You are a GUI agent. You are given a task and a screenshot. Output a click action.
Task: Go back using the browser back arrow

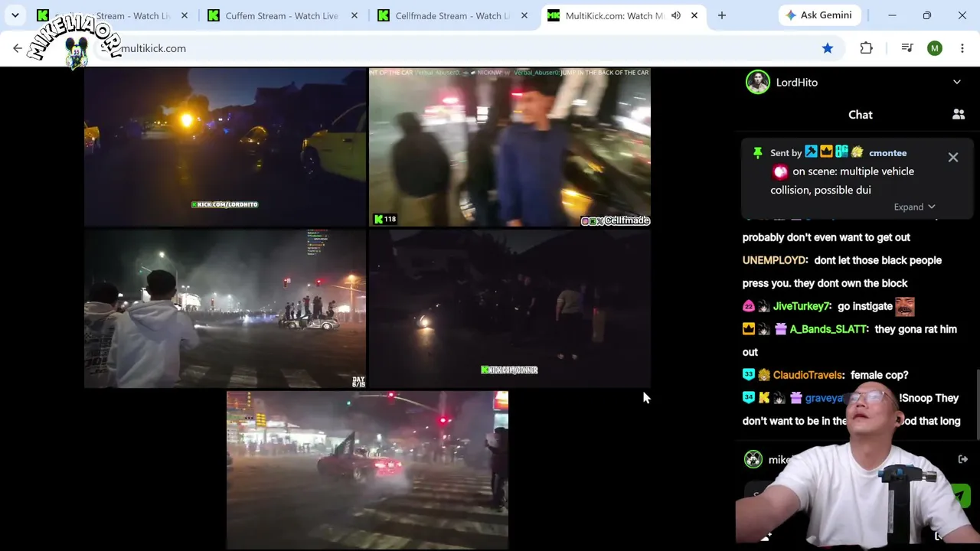click(x=18, y=48)
